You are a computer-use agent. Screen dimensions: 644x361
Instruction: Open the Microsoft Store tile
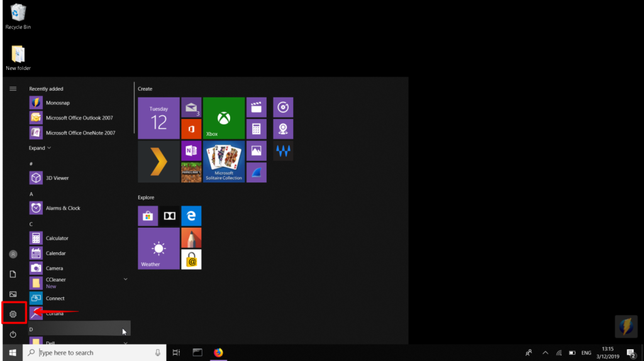(148, 216)
